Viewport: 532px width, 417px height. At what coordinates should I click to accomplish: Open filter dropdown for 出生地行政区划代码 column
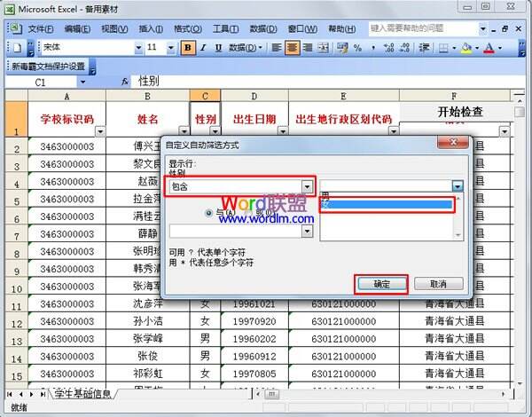click(393, 131)
